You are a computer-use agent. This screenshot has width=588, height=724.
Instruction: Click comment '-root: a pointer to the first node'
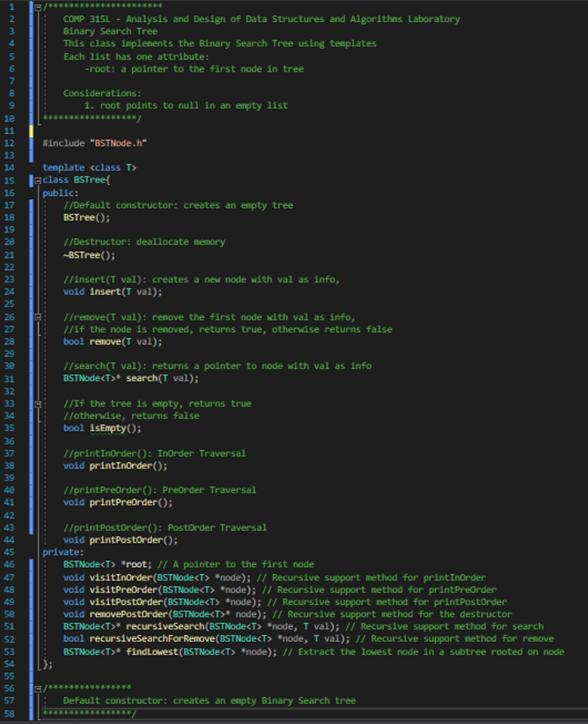[x=194, y=69]
